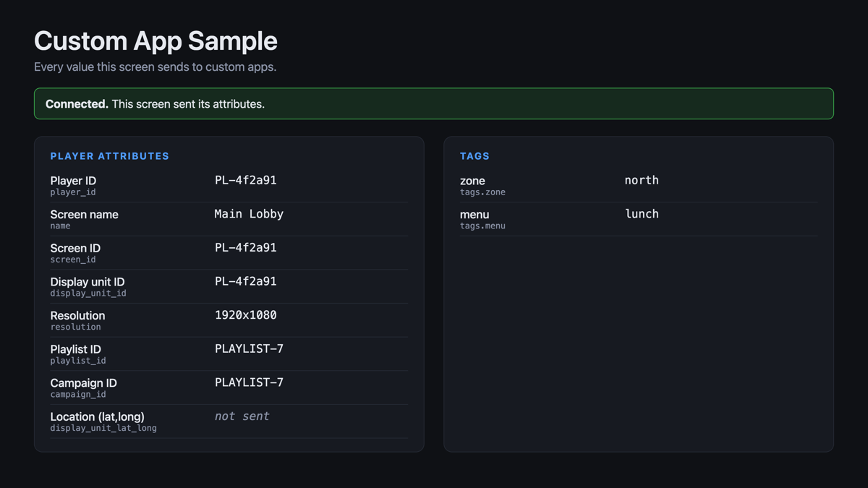
Task: Click the Campaign ID label
Action: 83,383
